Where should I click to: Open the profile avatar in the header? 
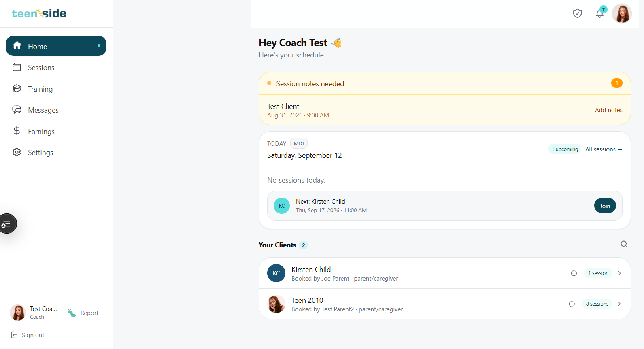click(622, 13)
